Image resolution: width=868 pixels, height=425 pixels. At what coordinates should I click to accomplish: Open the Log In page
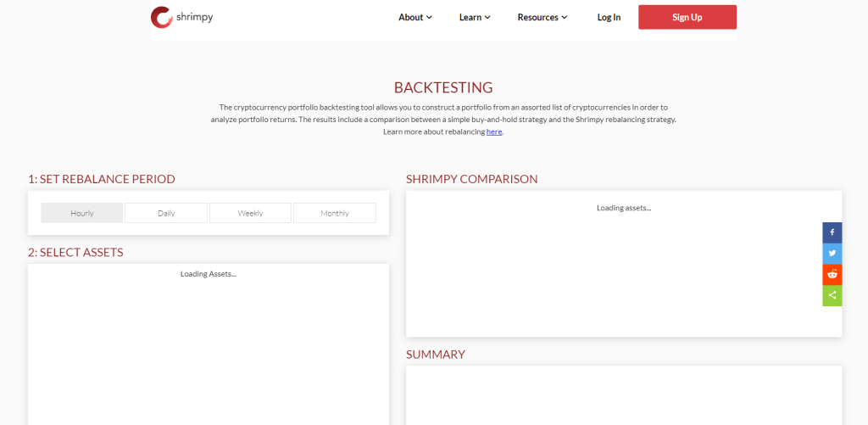click(609, 17)
